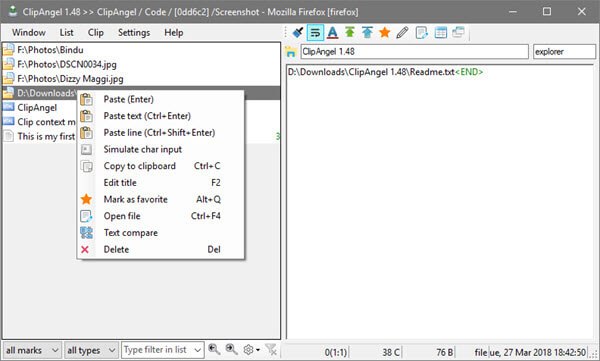
Task: Toggle the word wrap toolbar button
Action: coord(315,33)
